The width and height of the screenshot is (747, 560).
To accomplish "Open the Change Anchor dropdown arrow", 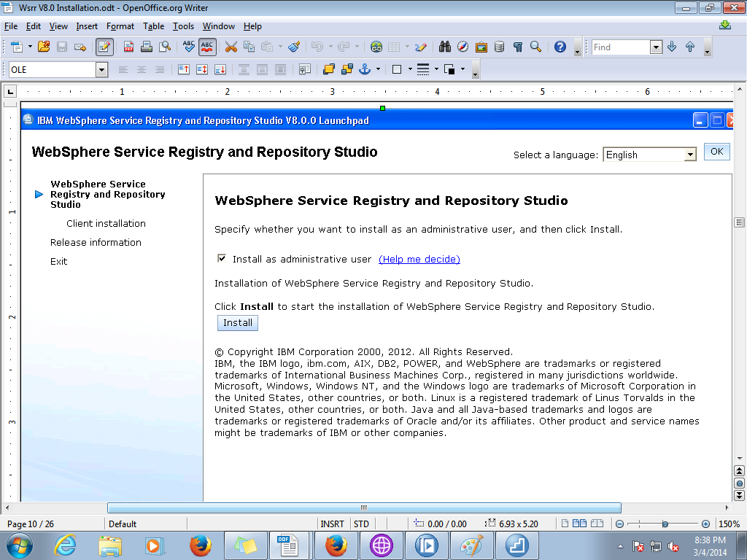I will tap(379, 69).
